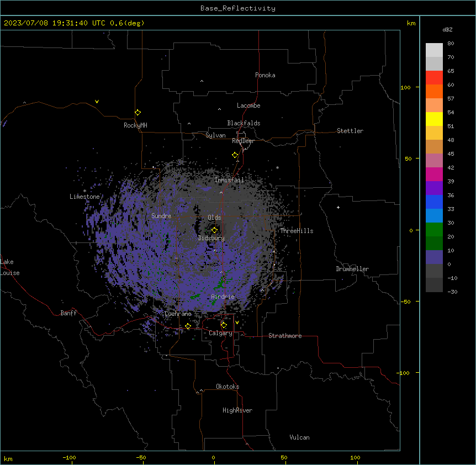Click the asterisk marker above Limestone

pos(84,191)
